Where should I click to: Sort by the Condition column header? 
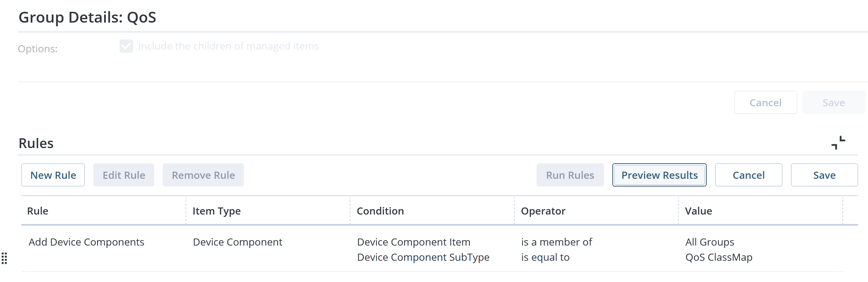coord(432,211)
